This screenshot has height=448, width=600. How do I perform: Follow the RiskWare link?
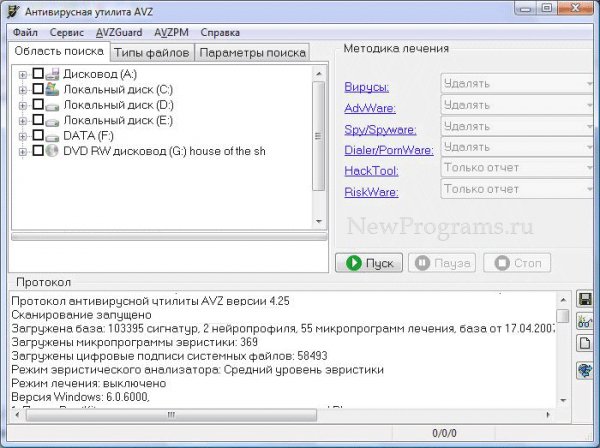[372, 192]
